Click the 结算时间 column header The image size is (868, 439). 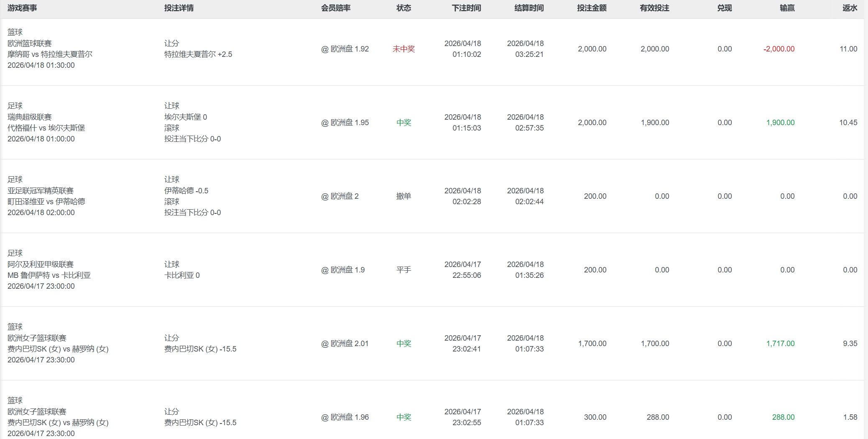(x=529, y=8)
